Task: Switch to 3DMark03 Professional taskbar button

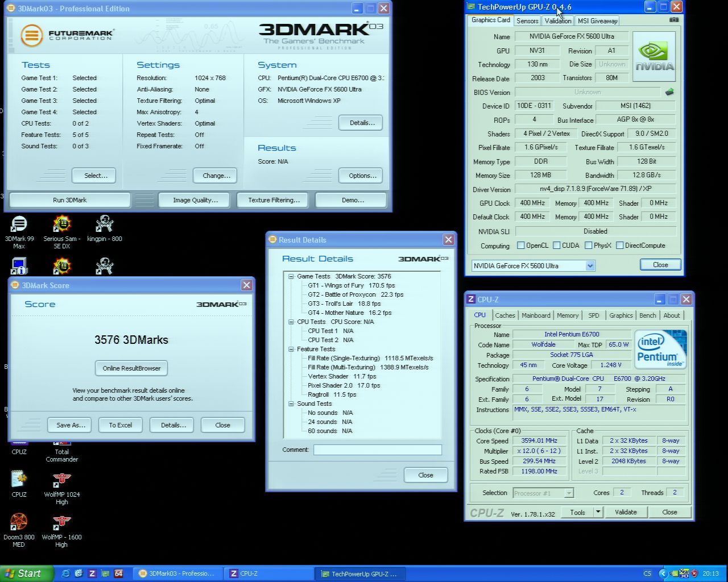Action: click(177, 573)
